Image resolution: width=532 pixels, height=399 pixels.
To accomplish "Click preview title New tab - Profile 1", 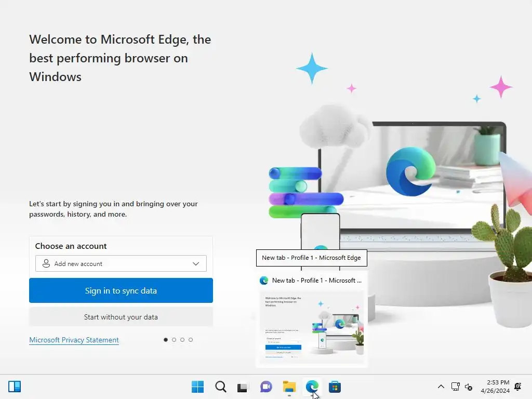I will 316,281.
